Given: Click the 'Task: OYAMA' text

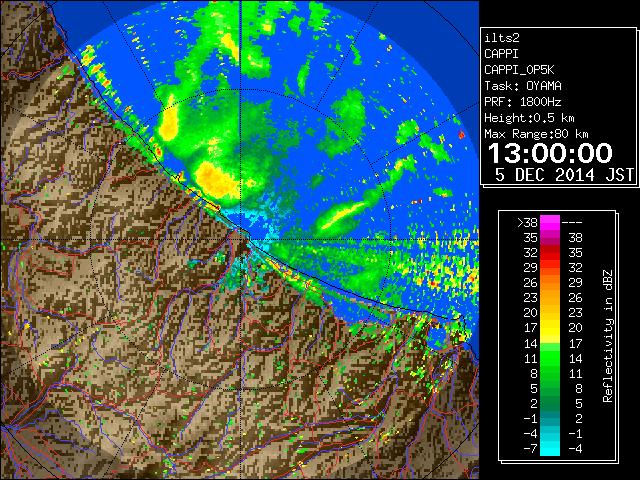Looking at the screenshot, I should pyautogui.click(x=523, y=86).
